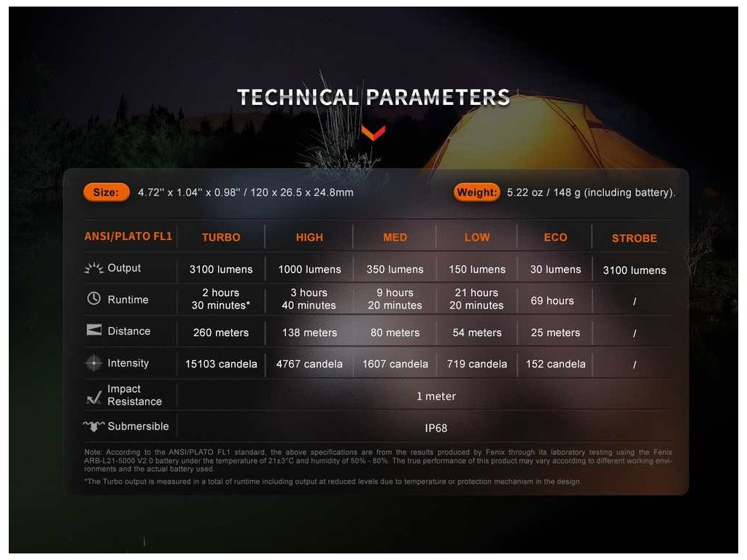Image resolution: width=747 pixels, height=560 pixels.
Task: Click the Intensity row label
Action: pyautogui.click(x=128, y=363)
